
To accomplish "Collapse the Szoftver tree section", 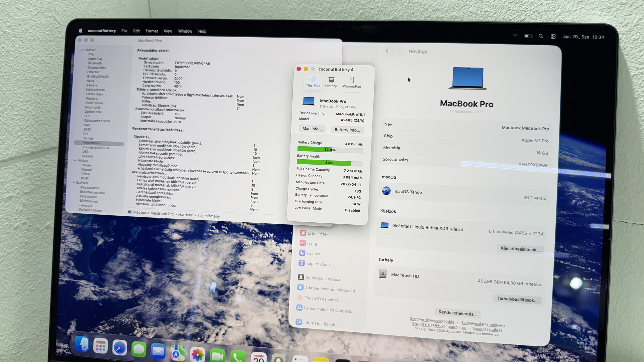I will click(x=74, y=183).
